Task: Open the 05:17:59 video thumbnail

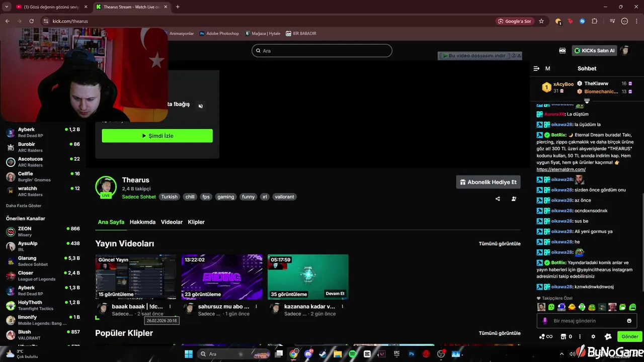Action: pyautogui.click(x=308, y=277)
